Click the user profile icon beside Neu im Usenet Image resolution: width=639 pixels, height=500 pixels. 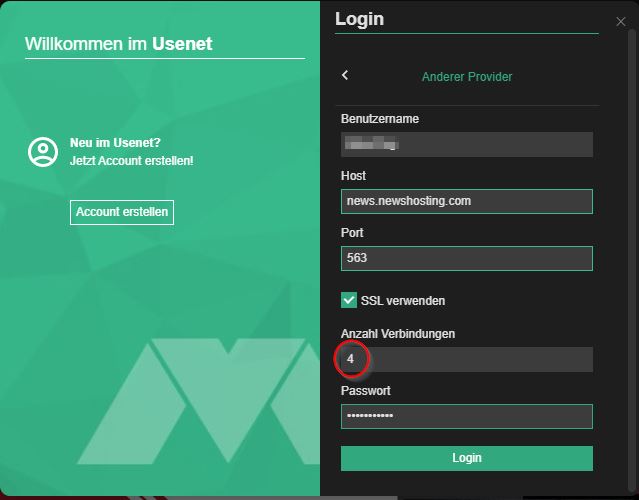43,152
